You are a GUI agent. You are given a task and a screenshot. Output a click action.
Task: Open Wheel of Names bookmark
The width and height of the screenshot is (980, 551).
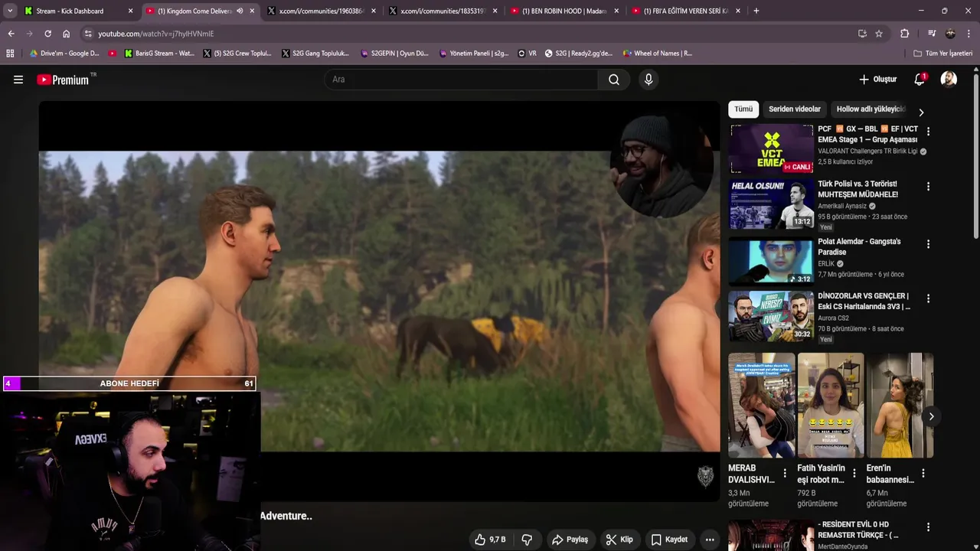tap(657, 54)
